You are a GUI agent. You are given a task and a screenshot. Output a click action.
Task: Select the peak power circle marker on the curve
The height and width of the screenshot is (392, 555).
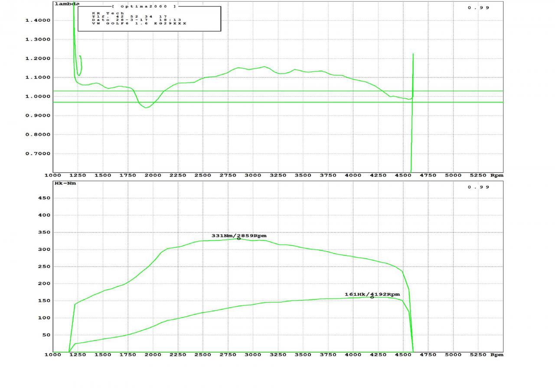tap(372, 297)
